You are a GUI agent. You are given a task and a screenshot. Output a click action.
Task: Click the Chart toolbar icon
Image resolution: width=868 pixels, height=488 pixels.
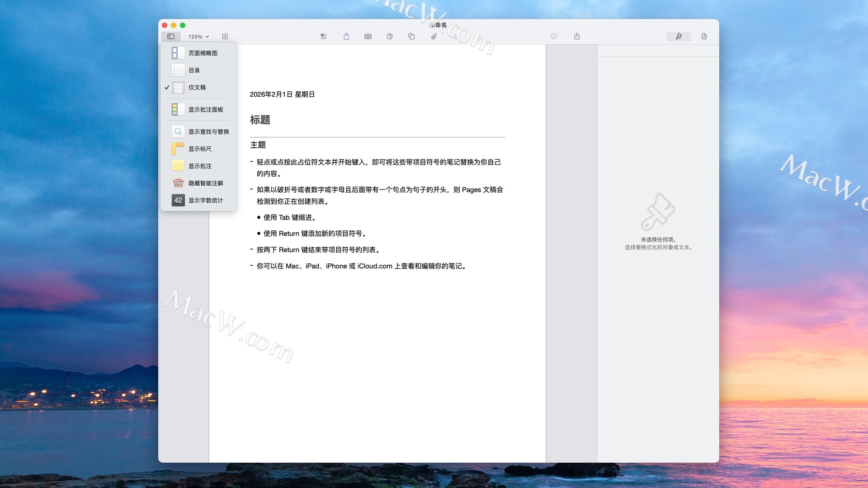click(x=390, y=37)
